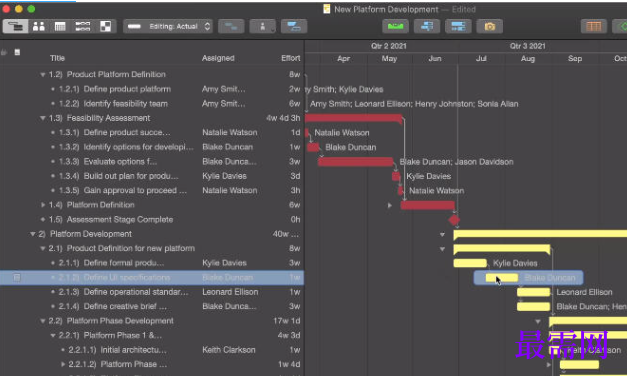Viewport: 627px width, 376px height.
Task: Click the document icon in the title bar
Action: [327, 9]
